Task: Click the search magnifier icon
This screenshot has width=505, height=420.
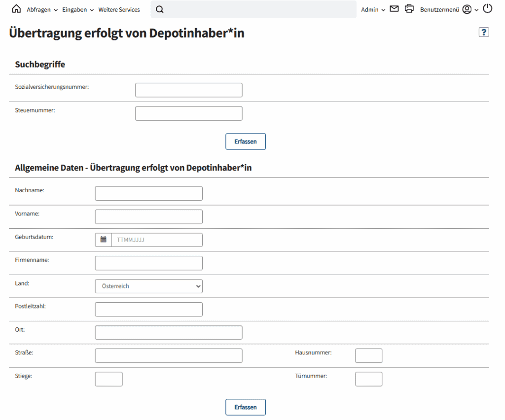Action: click(x=159, y=9)
